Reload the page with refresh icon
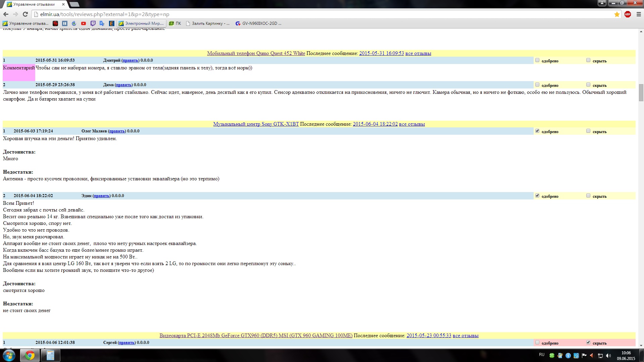This screenshot has width=644, height=362. [x=25, y=14]
